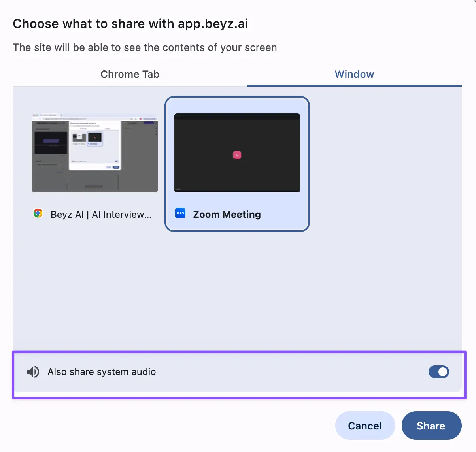Click the Chrome icon beside Beyz AI
This screenshot has height=452, width=476.
tap(38, 214)
